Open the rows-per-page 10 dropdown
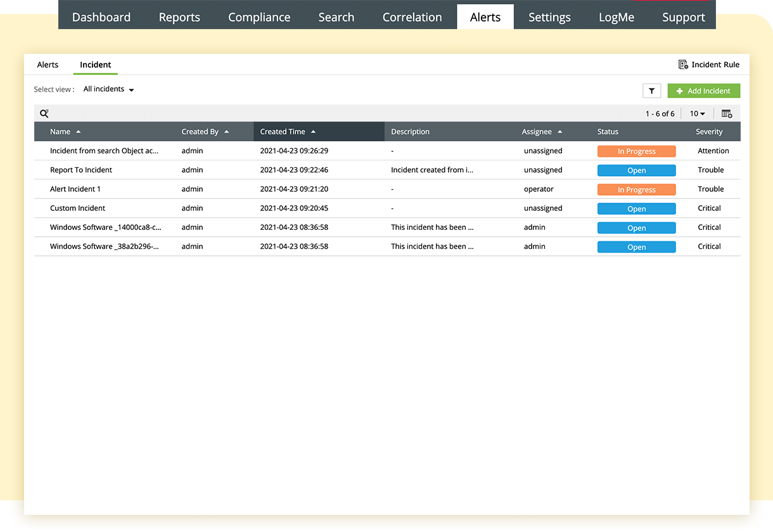Image resolution: width=773 pixels, height=532 pixels. pos(697,113)
